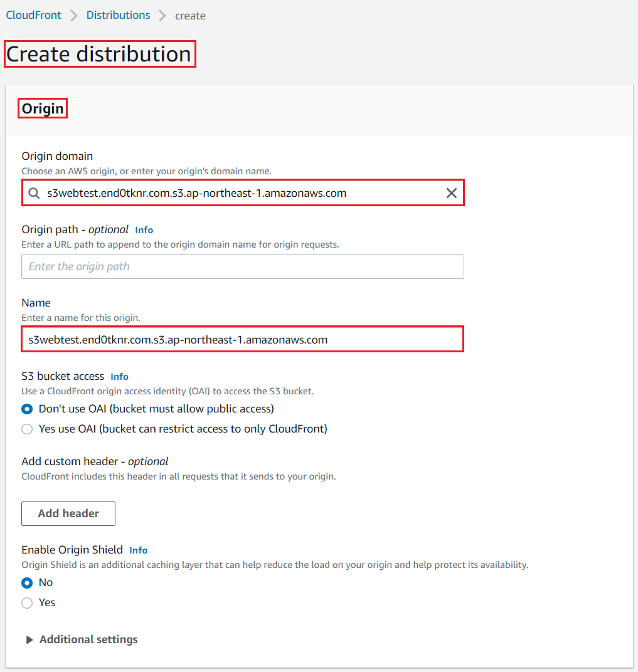
Task: Click the create breadcrumb text
Action: click(190, 16)
